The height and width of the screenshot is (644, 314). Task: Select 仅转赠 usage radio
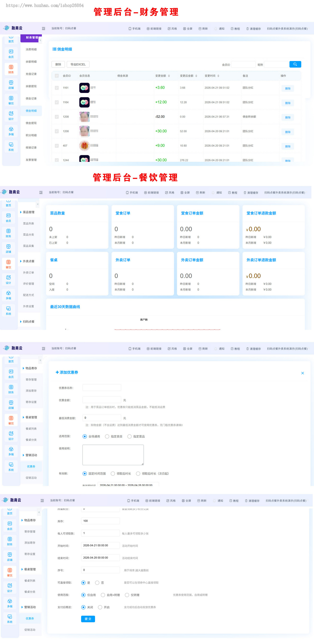(127, 595)
